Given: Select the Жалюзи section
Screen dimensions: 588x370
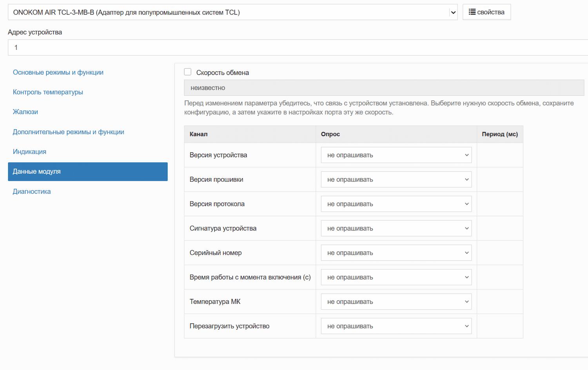Looking at the screenshot, I should pyautogui.click(x=25, y=112).
